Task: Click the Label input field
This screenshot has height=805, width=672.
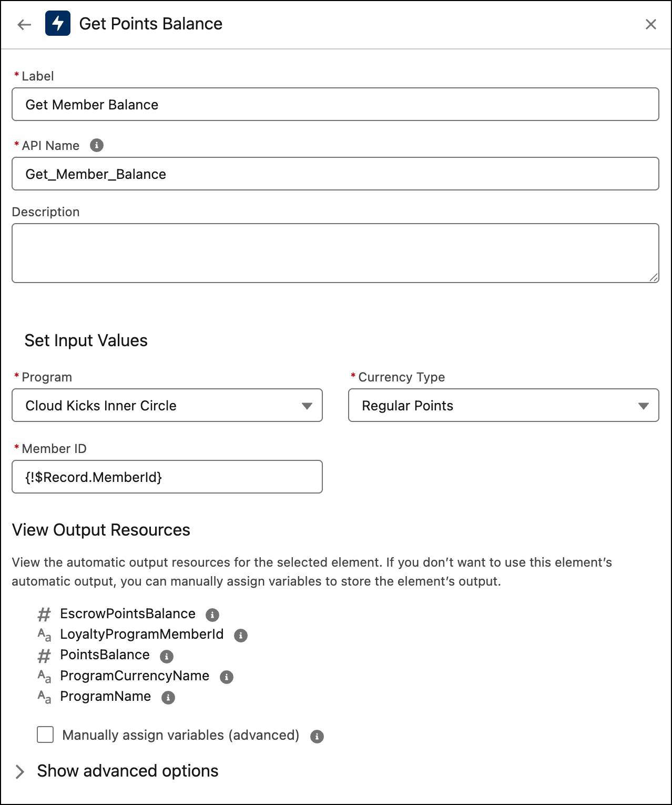Action: (x=335, y=104)
